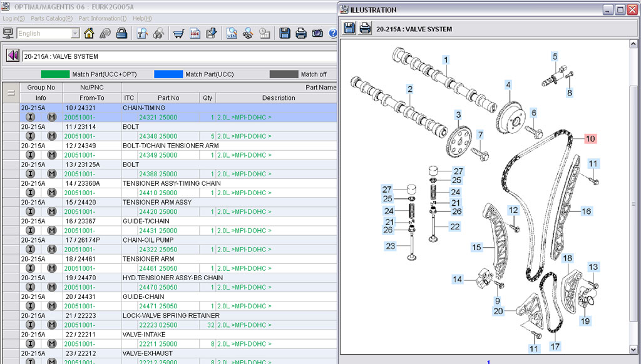Viewport: 641px width, 364px height.
Task: Click the camera snapshot icon in main toolbar
Action: click(317, 33)
